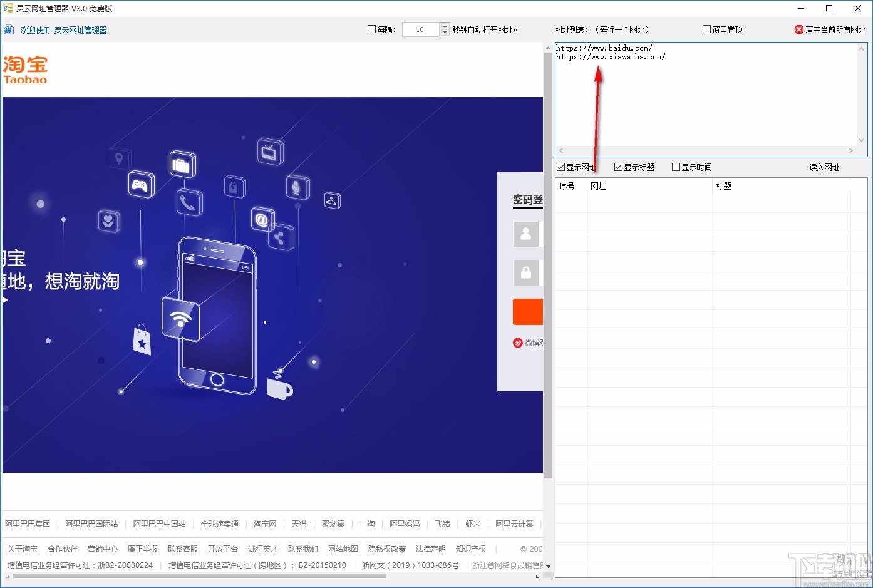
Task: Click the game controller icon in the banner
Action: 140,184
